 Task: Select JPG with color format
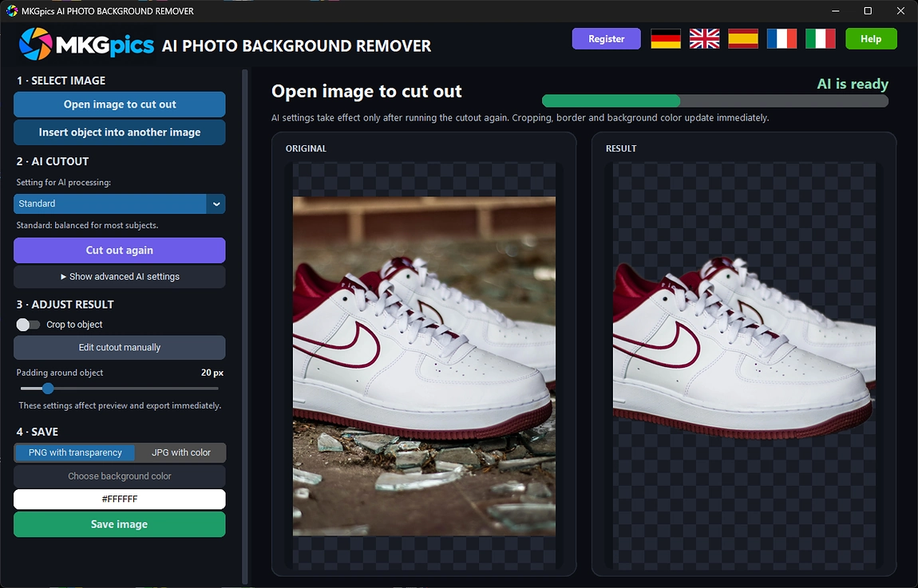[181, 452]
